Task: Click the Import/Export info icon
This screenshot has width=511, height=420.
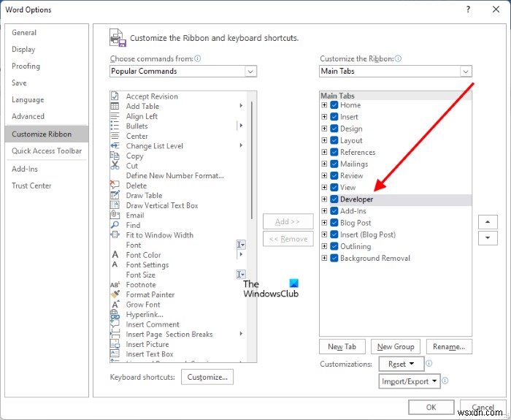Action: click(445, 381)
